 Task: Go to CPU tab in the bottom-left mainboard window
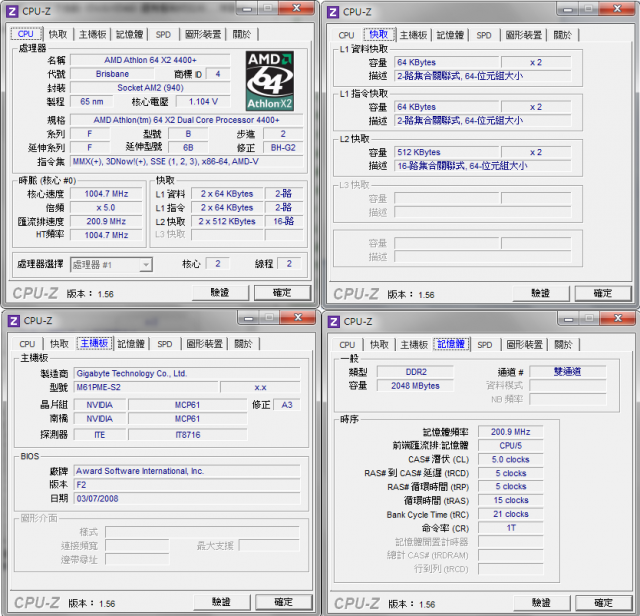(27, 344)
